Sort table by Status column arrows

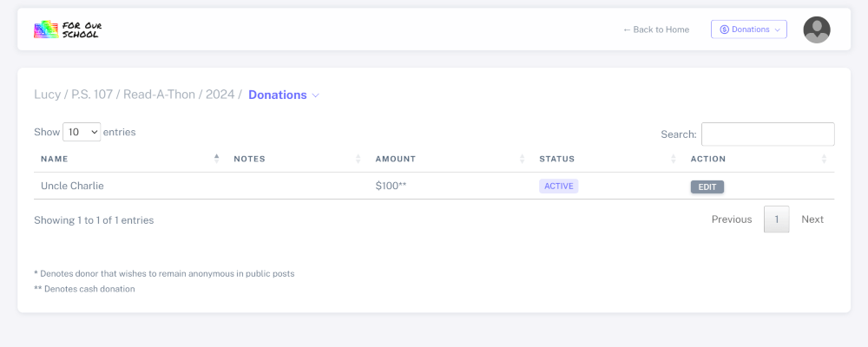(674, 159)
